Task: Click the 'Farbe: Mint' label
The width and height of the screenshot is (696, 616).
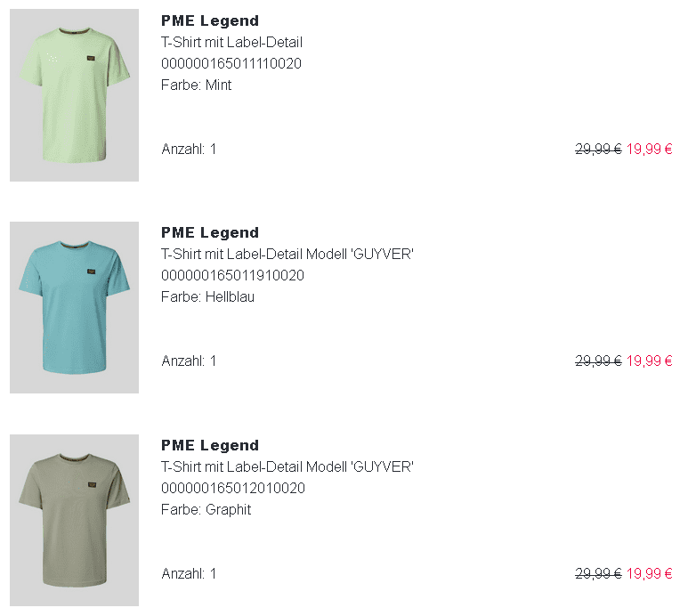Action: 197,85
